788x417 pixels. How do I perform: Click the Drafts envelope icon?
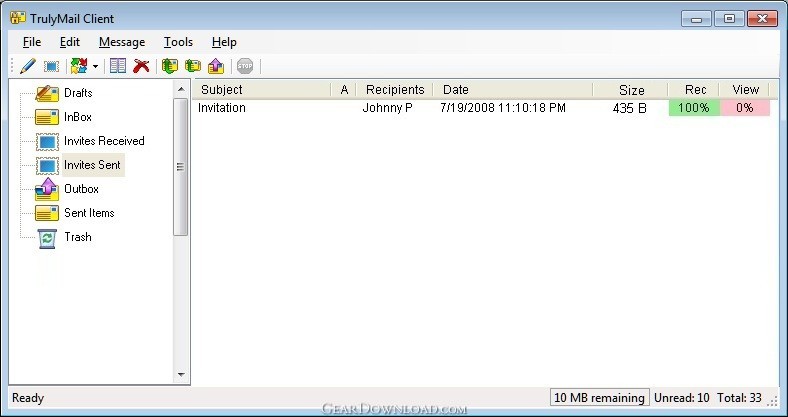(x=47, y=93)
